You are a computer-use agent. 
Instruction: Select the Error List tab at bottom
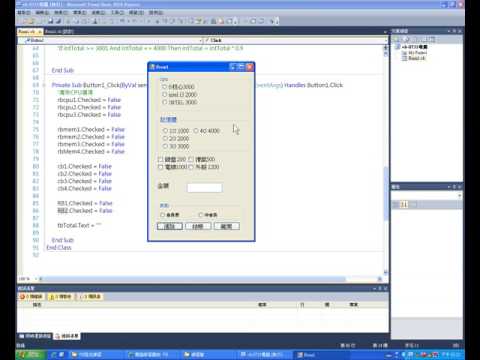(x=67, y=336)
